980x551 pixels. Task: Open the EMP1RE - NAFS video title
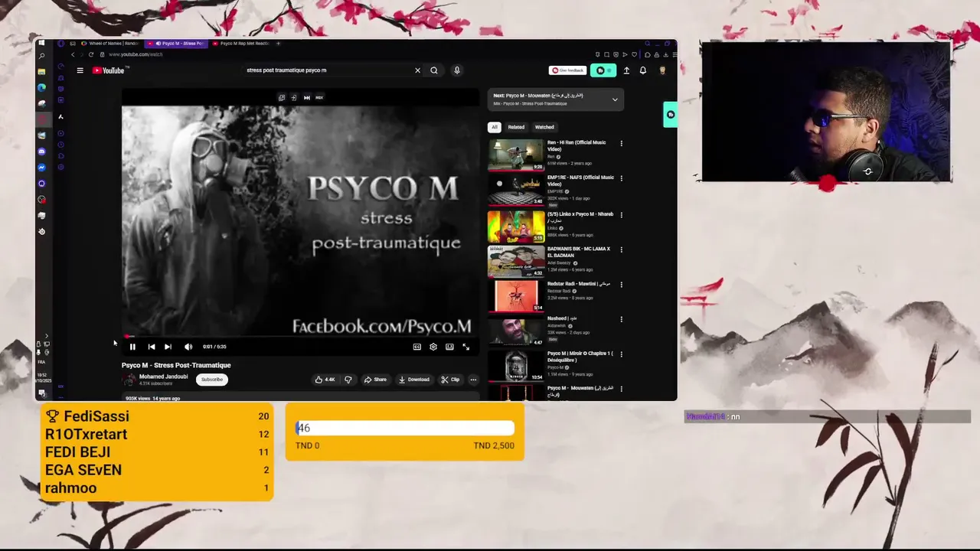click(580, 181)
